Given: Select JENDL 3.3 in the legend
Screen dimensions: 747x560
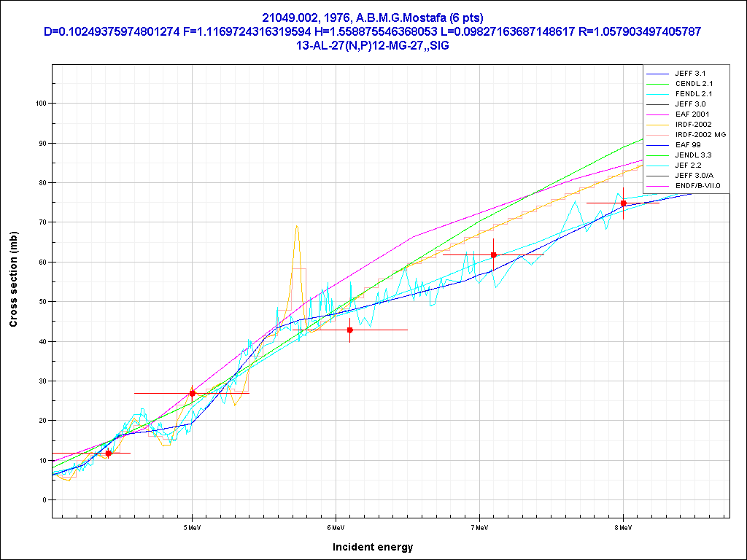Looking at the screenshot, I should pos(693,155).
